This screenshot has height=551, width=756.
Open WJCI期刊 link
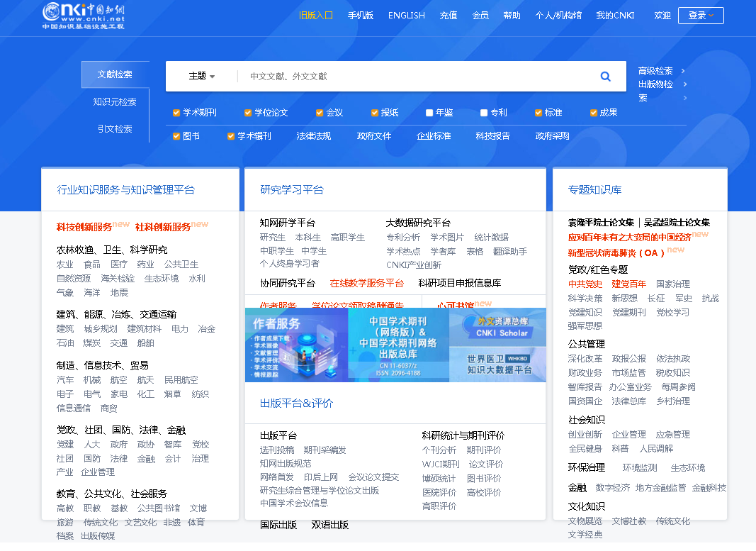point(441,464)
